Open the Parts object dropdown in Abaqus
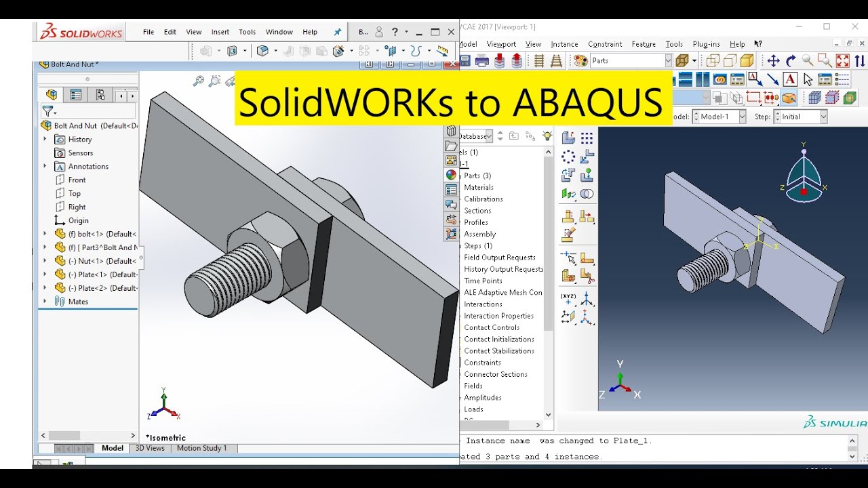The image size is (868, 488). pos(668,61)
